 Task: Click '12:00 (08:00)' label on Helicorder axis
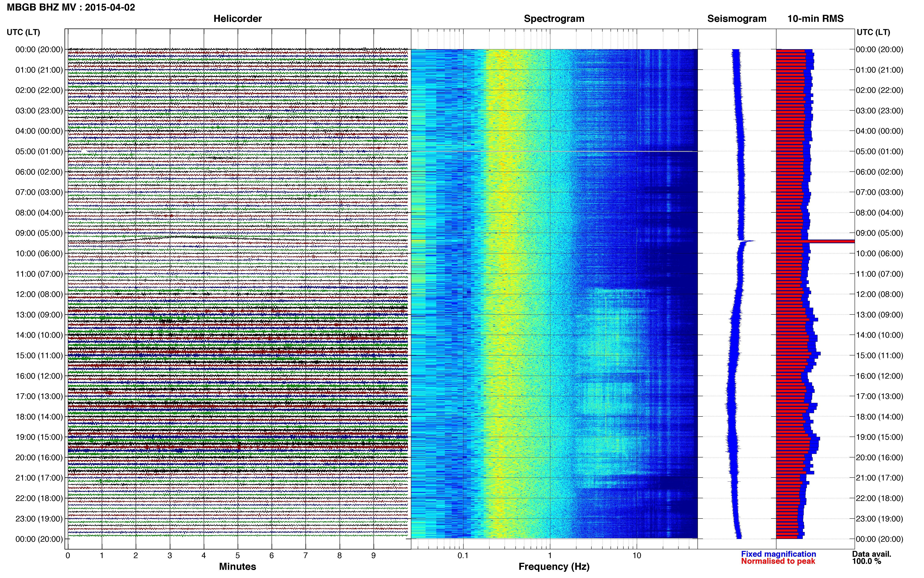pyautogui.click(x=39, y=294)
